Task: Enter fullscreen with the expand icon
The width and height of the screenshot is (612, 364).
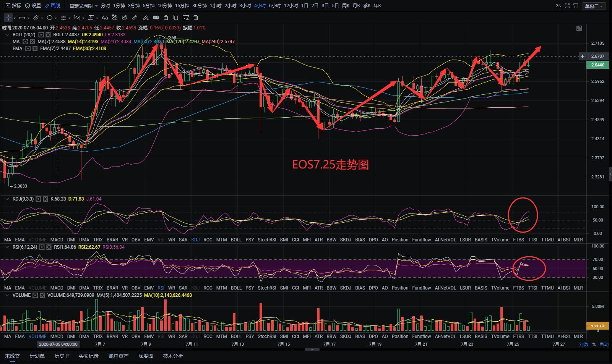Action: 567,6
